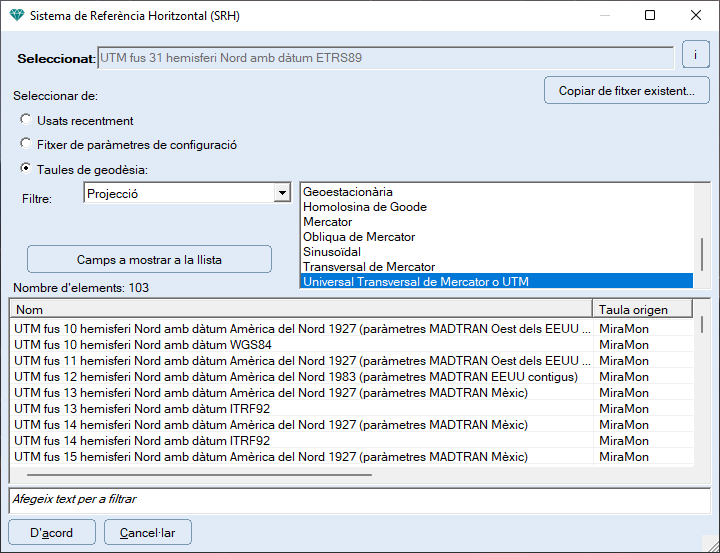Image resolution: width=720 pixels, height=553 pixels.
Task: Select 'UTM fus 14 hemisferi Nord amb dàtum ITRF92'
Action: point(351,440)
